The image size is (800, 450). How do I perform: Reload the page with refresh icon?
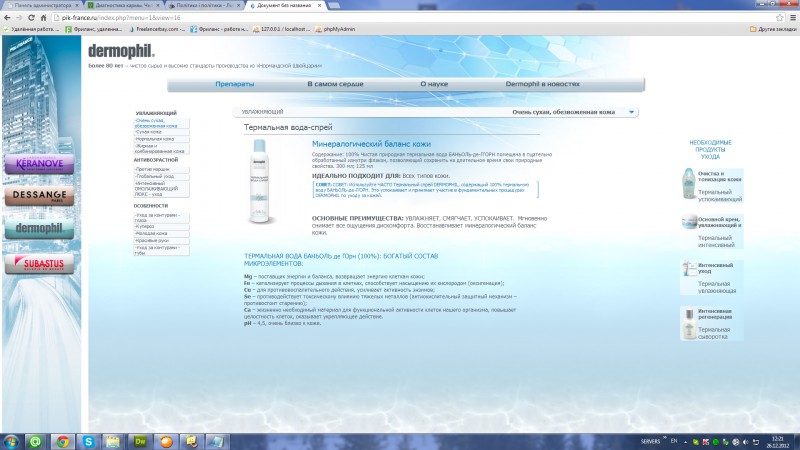click(31, 17)
